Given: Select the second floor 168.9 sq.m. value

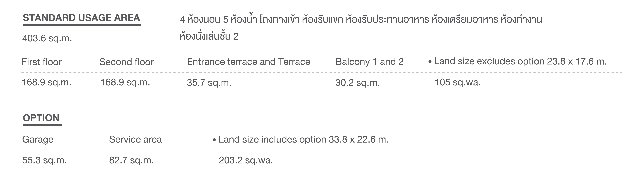Looking at the screenshot, I should (x=125, y=82).
